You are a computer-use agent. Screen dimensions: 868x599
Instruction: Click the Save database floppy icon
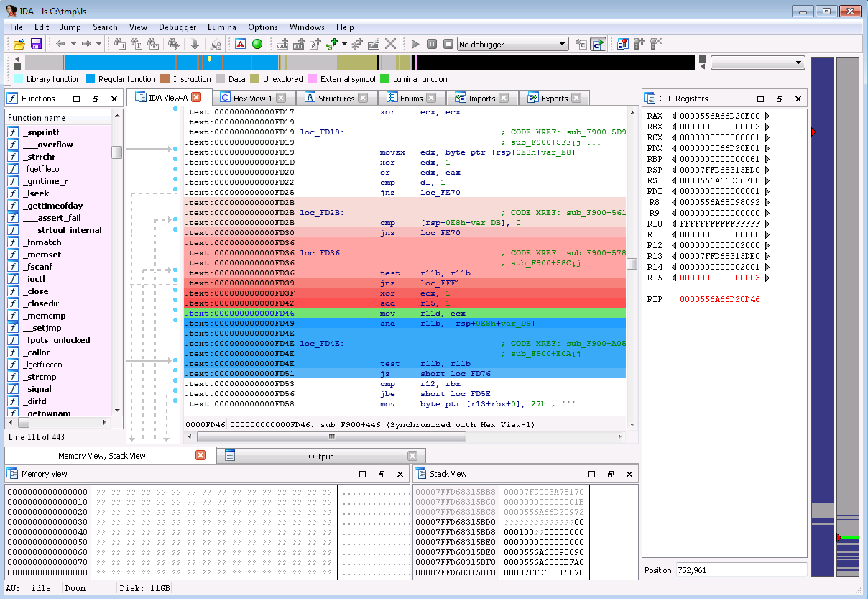(x=35, y=44)
